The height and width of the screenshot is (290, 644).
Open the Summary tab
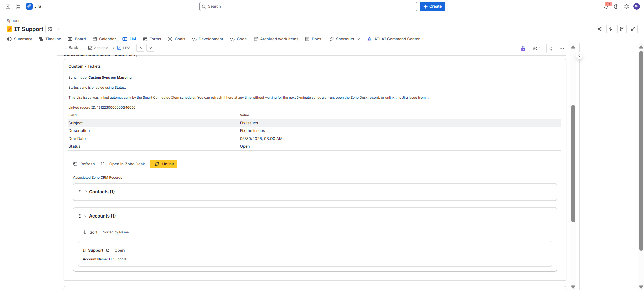19,39
